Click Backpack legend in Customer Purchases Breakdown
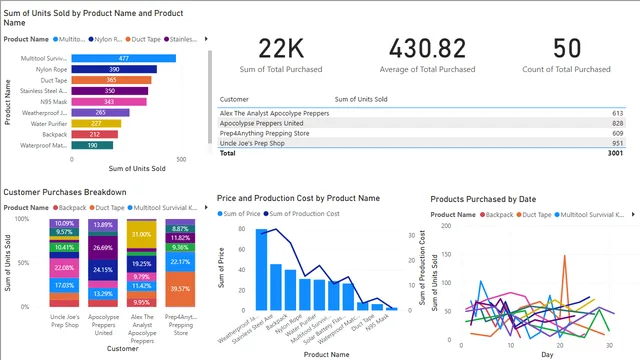Screen dimensions: 640x360 click(69, 207)
